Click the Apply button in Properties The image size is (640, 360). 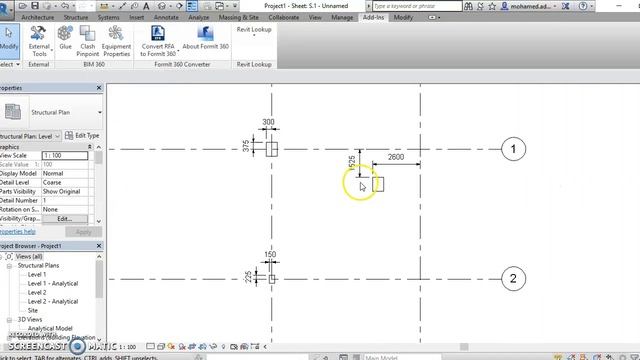pos(83,232)
